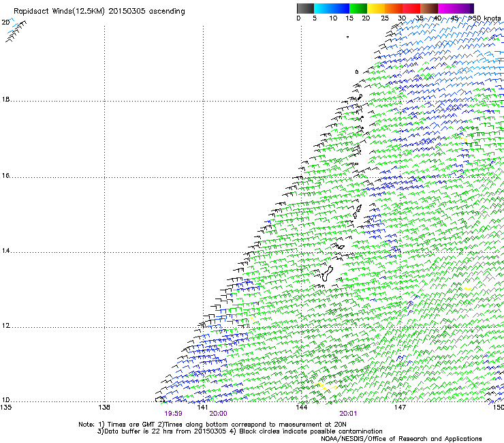The image size is (504, 443).
Task: Click the '>50 knots' legend label
Action: coord(485,18)
